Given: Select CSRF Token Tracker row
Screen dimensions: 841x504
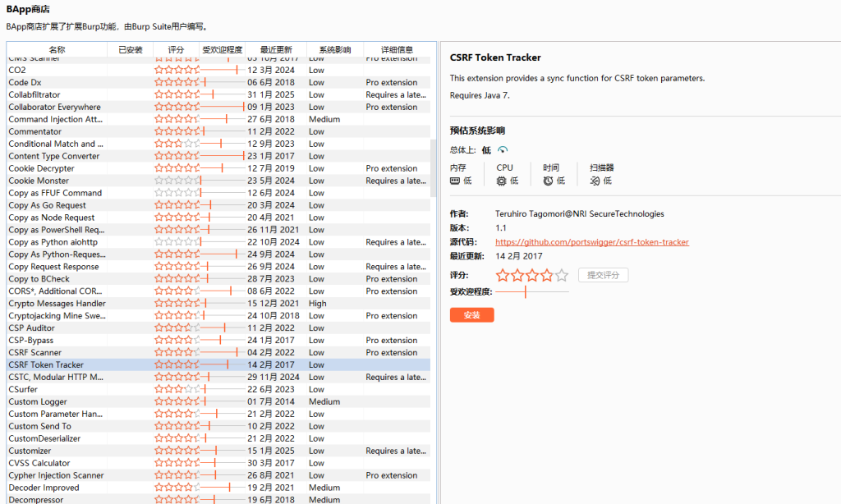Looking at the screenshot, I should (218, 365).
